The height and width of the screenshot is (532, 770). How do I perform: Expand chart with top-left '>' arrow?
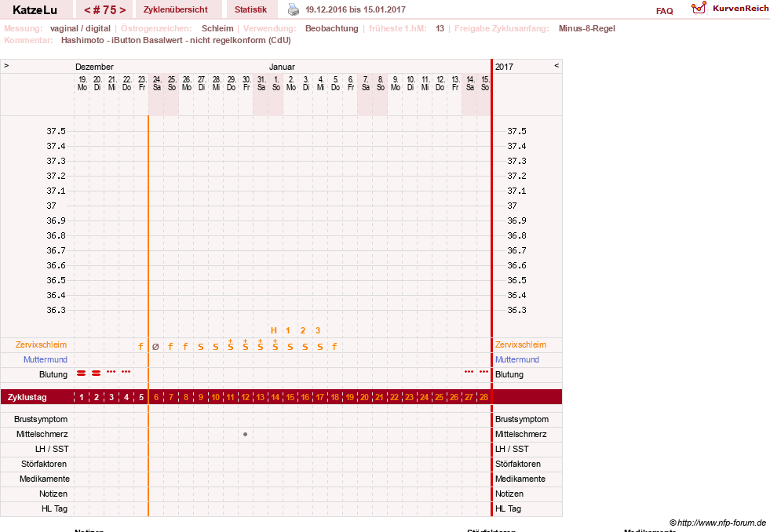pos(6,65)
